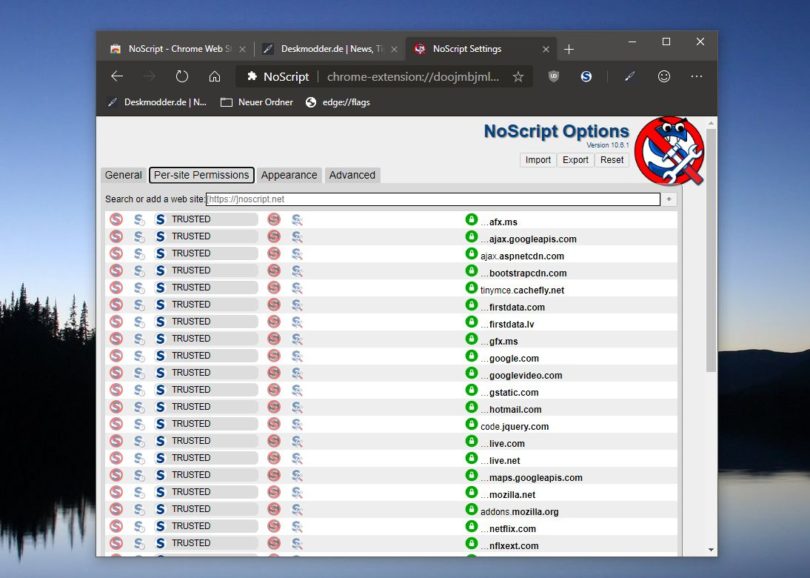Set netflix.com to the Default preset
The image size is (810, 578).
pyautogui.click(x=116, y=526)
